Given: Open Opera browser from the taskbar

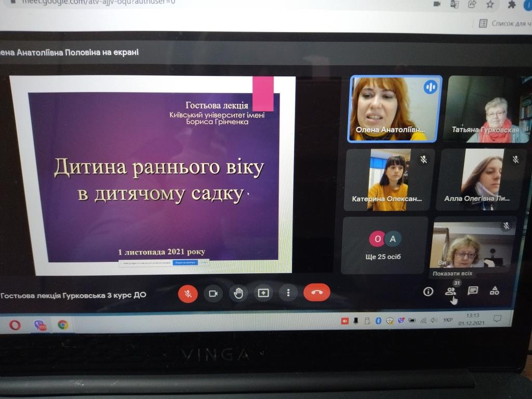Looking at the screenshot, I should pos(15,325).
